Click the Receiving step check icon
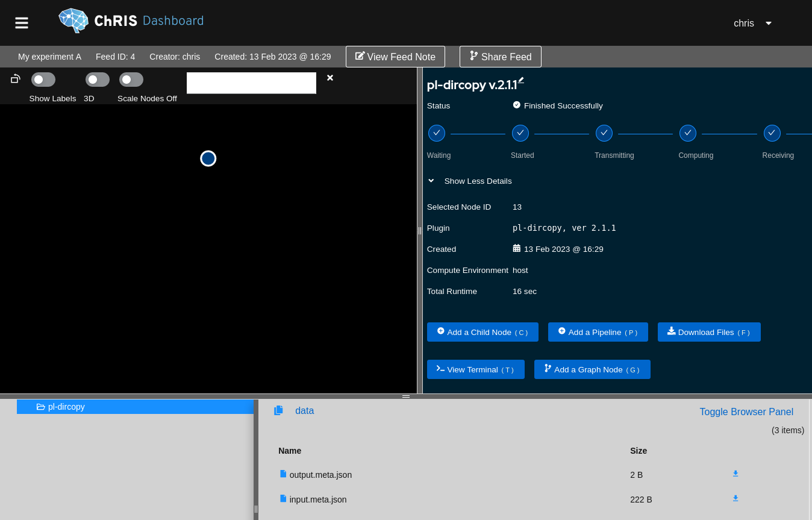The image size is (812, 520). click(772, 133)
